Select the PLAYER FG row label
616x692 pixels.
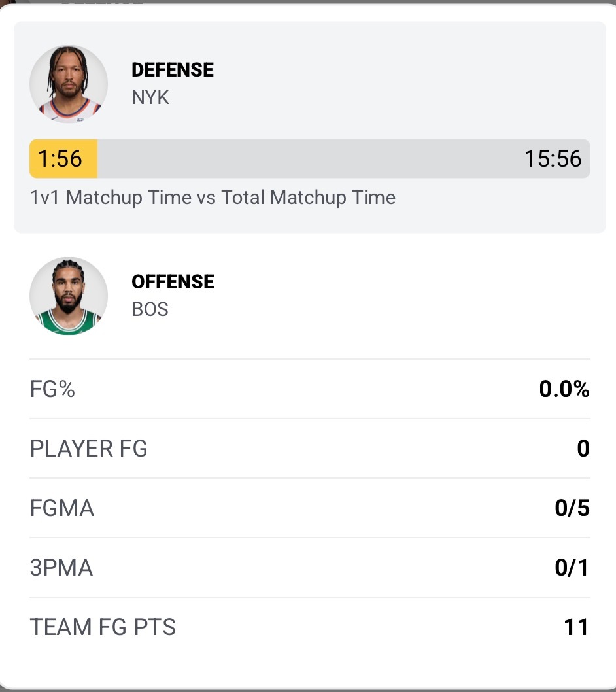click(x=89, y=449)
